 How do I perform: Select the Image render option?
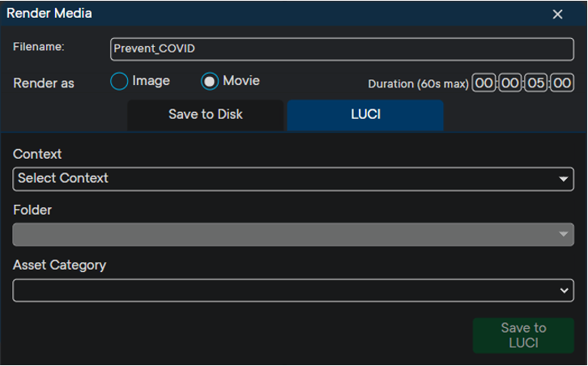(x=119, y=81)
